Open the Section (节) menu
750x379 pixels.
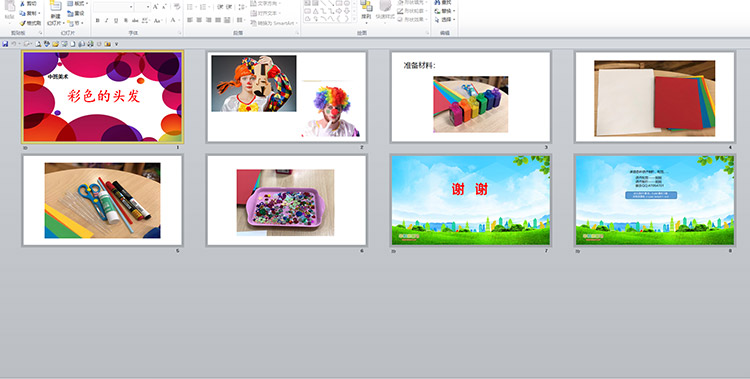pyautogui.click(x=76, y=23)
